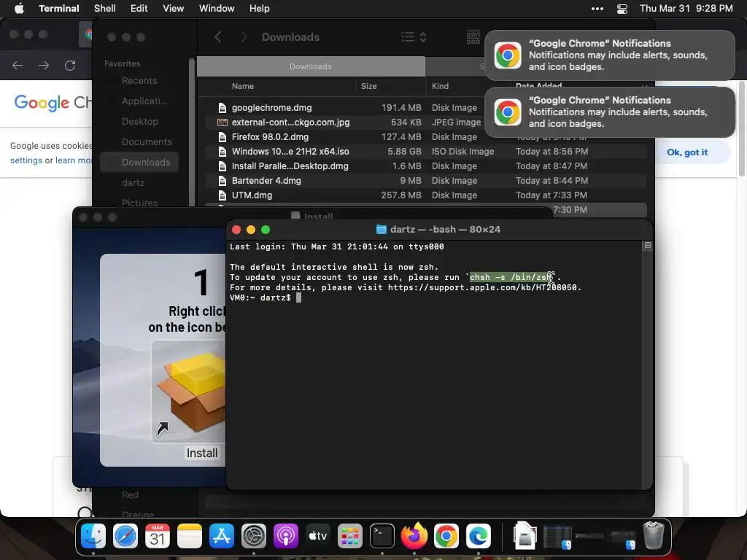
Task: Click the Red tag in Finder sidebar
Action: click(130, 495)
